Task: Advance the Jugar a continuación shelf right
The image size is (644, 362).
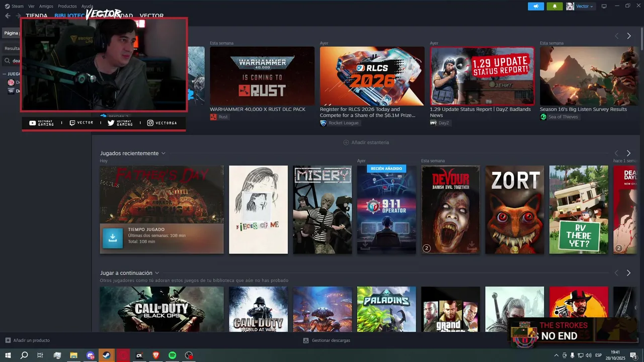Action: coord(628,273)
